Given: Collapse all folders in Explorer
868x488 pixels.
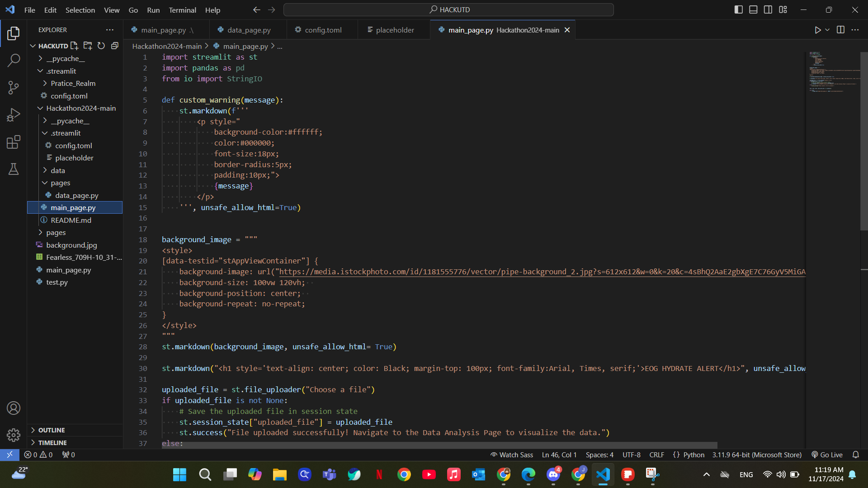Looking at the screenshot, I should (x=115, y=46).
